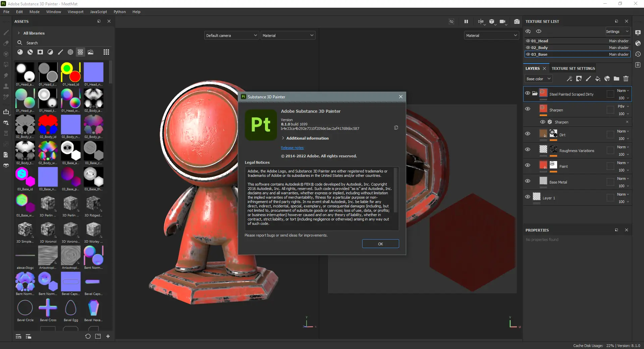Toggle visibility of Dirt layer
644x349 pixels.
click(x=528, y=134)
